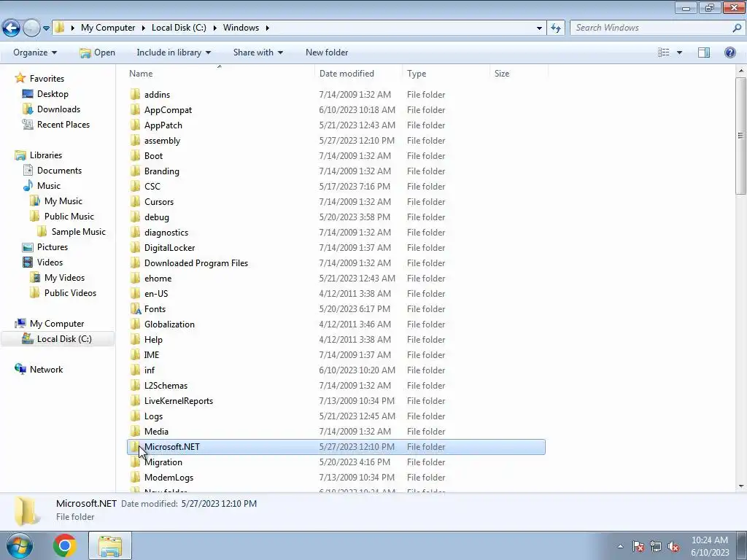Sort by the Type column header

(x=417, y=74)
